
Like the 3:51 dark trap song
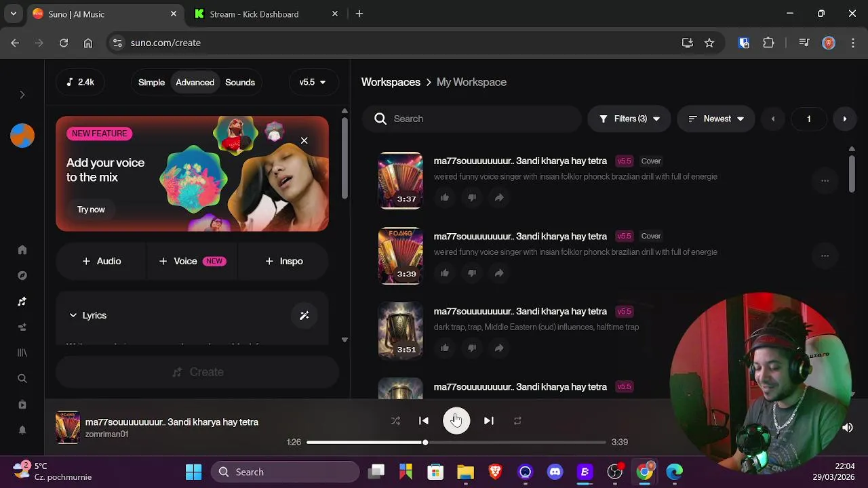(445, 348)
